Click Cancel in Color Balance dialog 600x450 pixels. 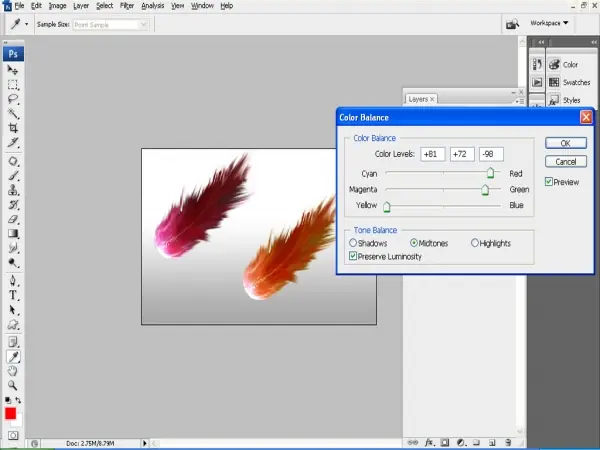(566, 161)
